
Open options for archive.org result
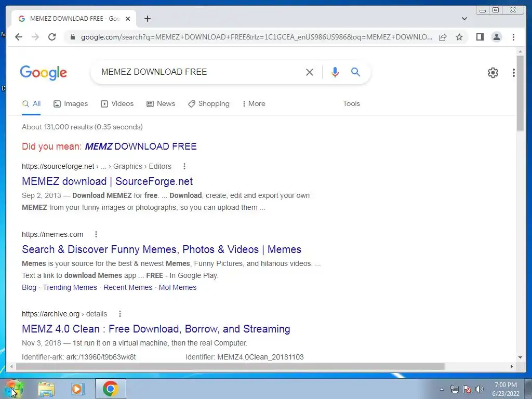[x=120, y=314]
